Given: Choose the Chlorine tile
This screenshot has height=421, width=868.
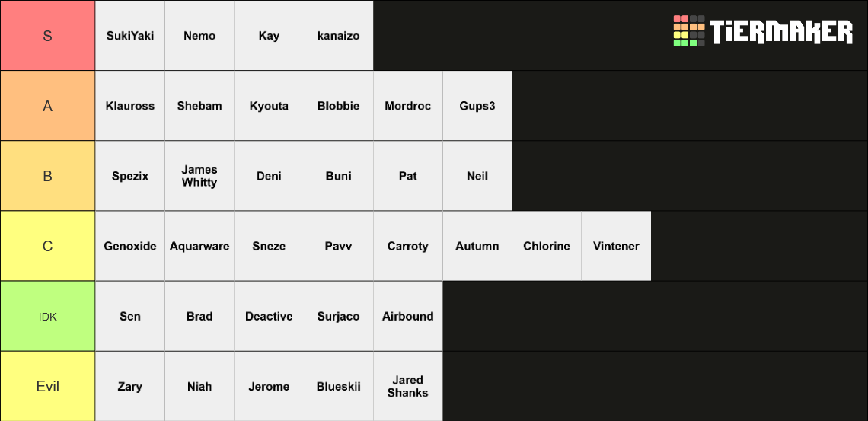Looking at the screenshot, I should click(x=547, y=246).
